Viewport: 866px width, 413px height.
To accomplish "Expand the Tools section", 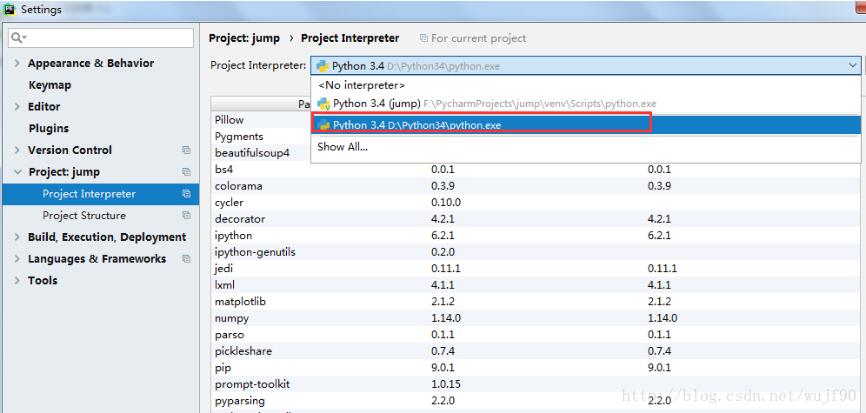I will click(x=17, y=280).
